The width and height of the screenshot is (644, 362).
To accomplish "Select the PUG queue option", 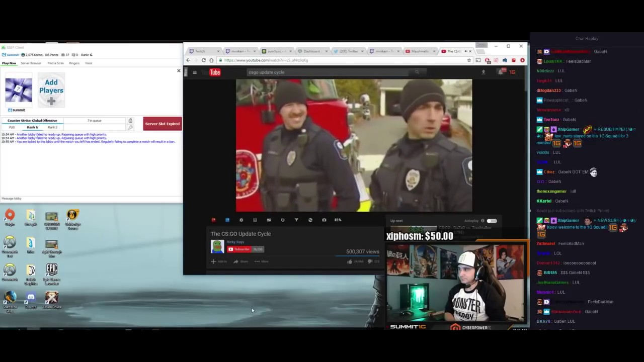I will pos(12,127).
